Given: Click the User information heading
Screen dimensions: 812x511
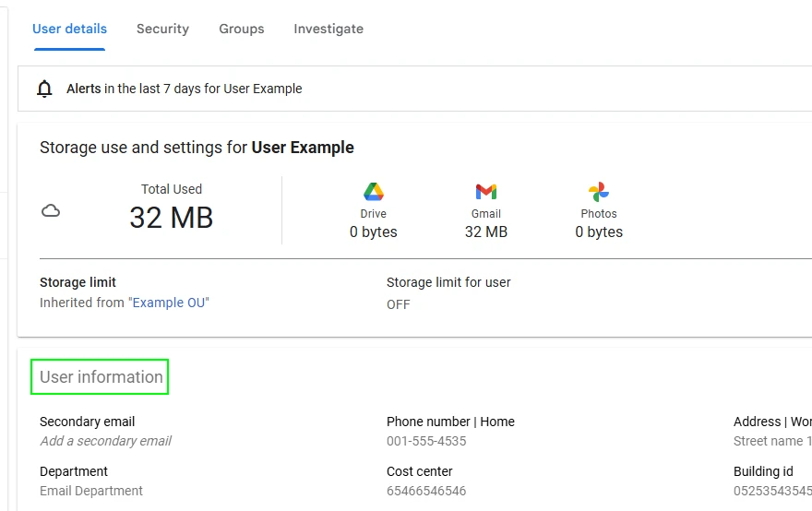Looking at the screenshot, I should click(x=101, y=377).
